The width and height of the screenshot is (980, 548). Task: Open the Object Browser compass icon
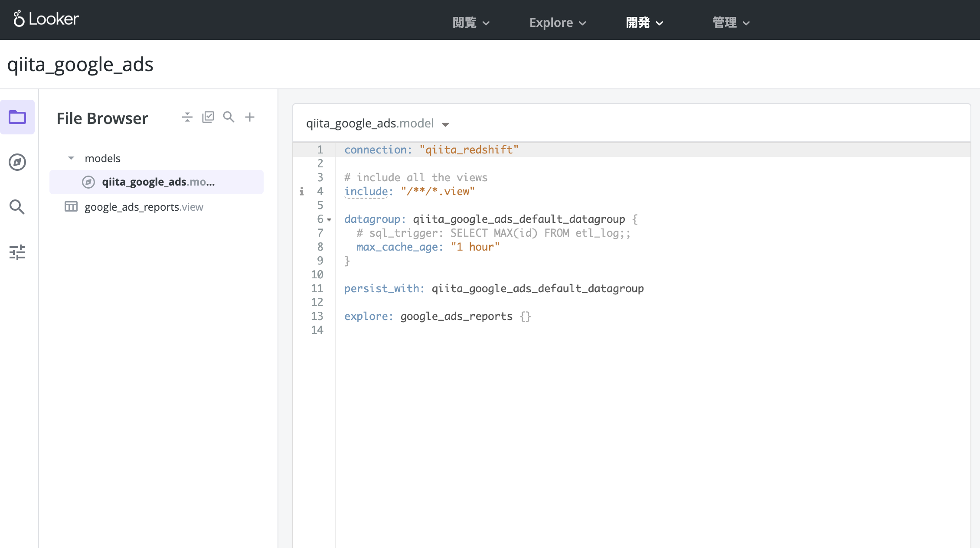click(17, 162)
